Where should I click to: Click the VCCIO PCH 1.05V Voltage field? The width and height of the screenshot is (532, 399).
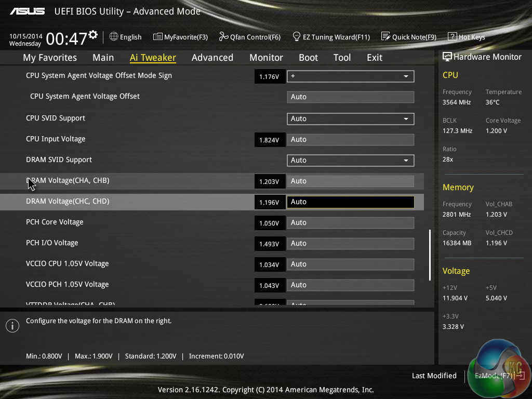pyautogui.click(x=351, y=285)
